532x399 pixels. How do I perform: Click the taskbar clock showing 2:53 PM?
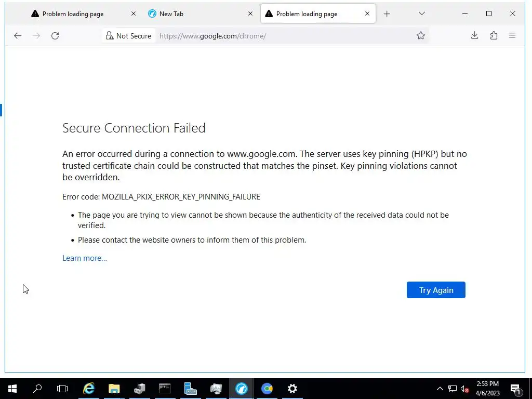pos(487,389)
